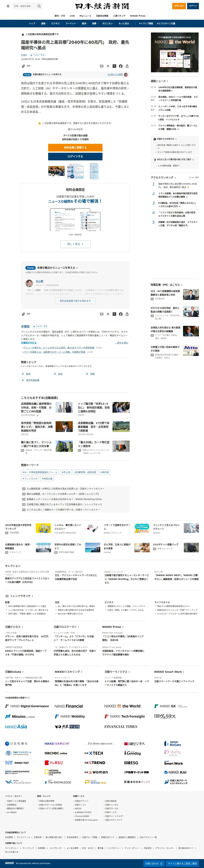
Task: Share on X from the top share bar
Action: click(x=114, y=66)
